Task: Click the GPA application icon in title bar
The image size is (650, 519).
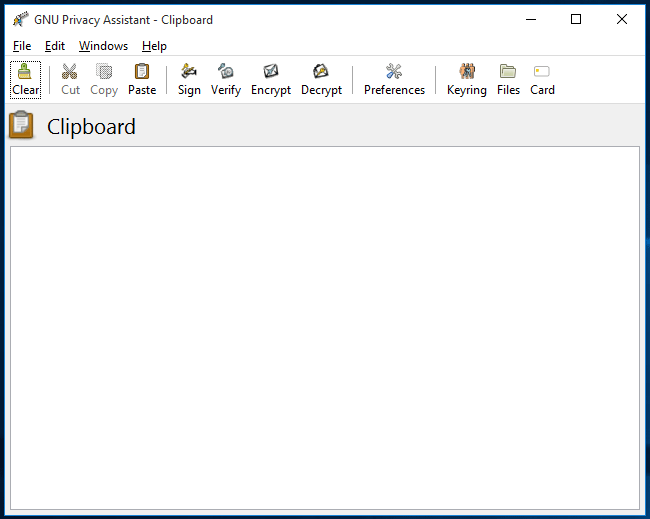Action: click(20, 19)
